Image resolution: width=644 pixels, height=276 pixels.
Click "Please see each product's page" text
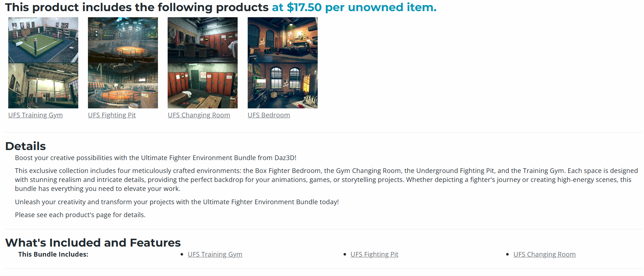pos(80,215)
